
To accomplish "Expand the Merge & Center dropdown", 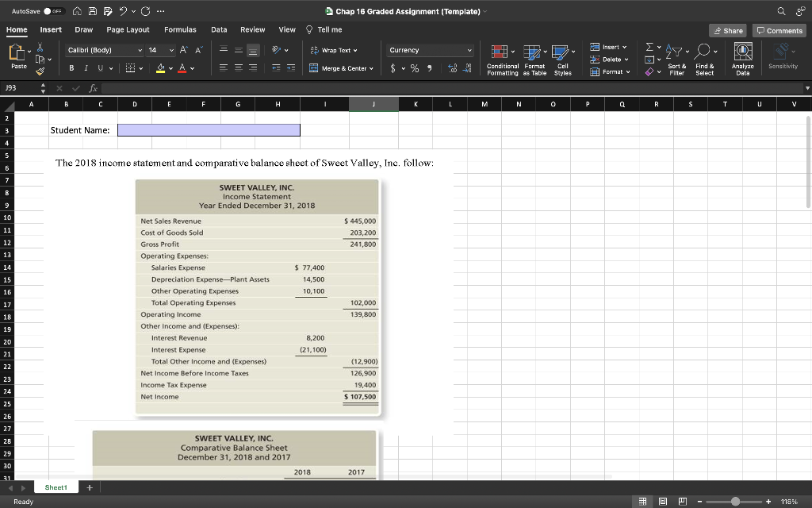I will tap(371, 68).
